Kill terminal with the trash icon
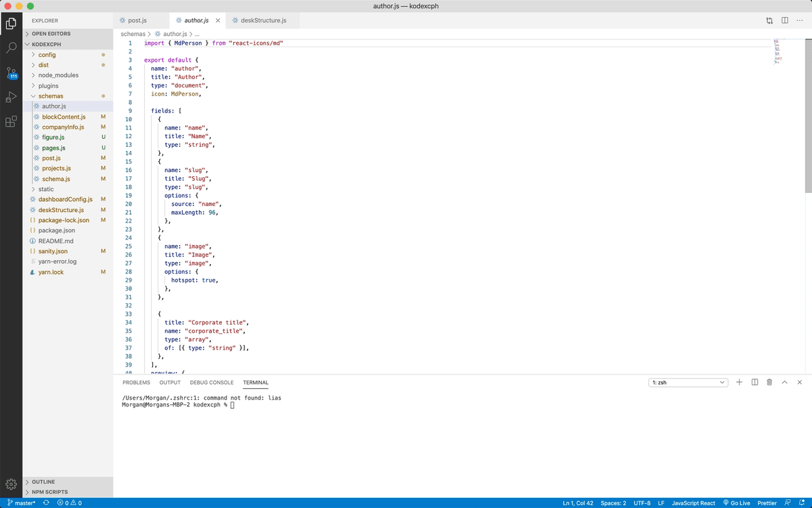The width and height of the screenshot is (812, 508). click(769, 383)
